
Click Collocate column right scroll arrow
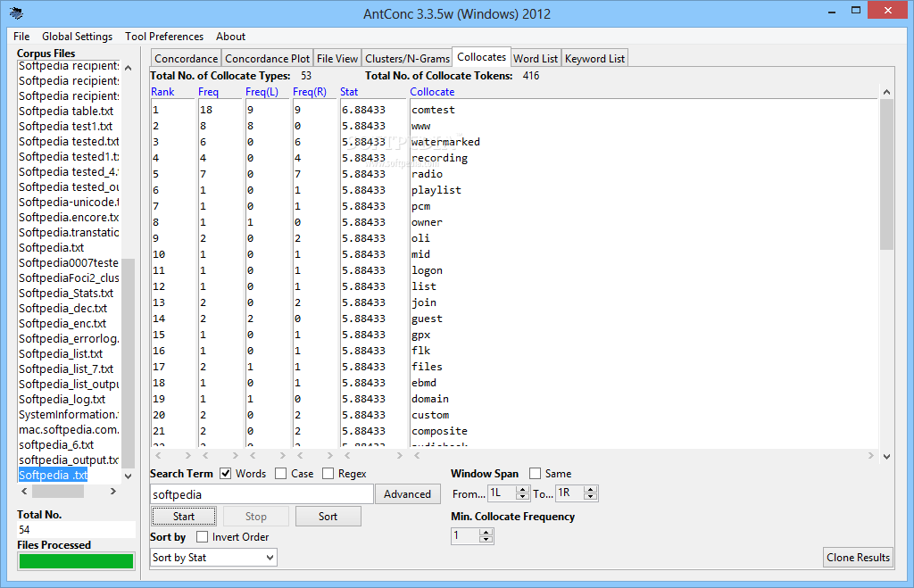(871, 455)
